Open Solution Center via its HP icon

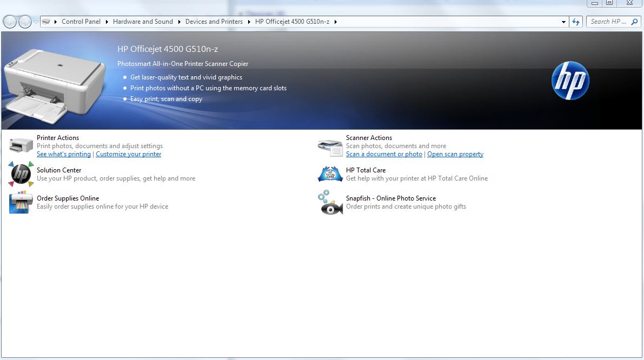tap(20, 175)
